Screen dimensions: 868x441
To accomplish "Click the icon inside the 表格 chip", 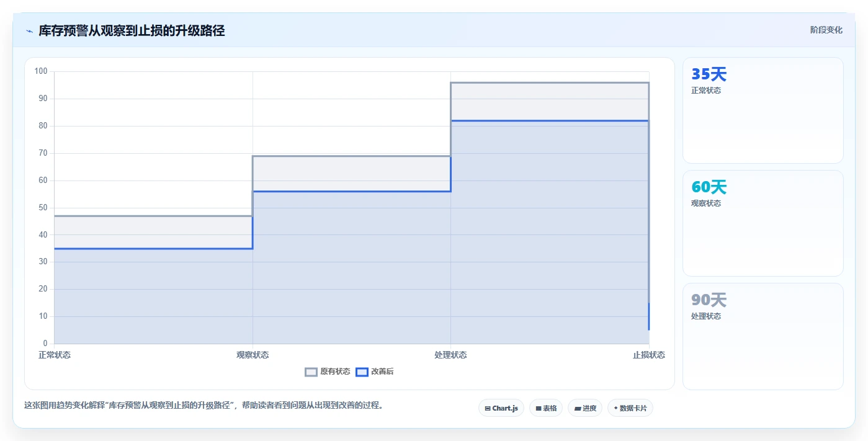I will [539, 409].
